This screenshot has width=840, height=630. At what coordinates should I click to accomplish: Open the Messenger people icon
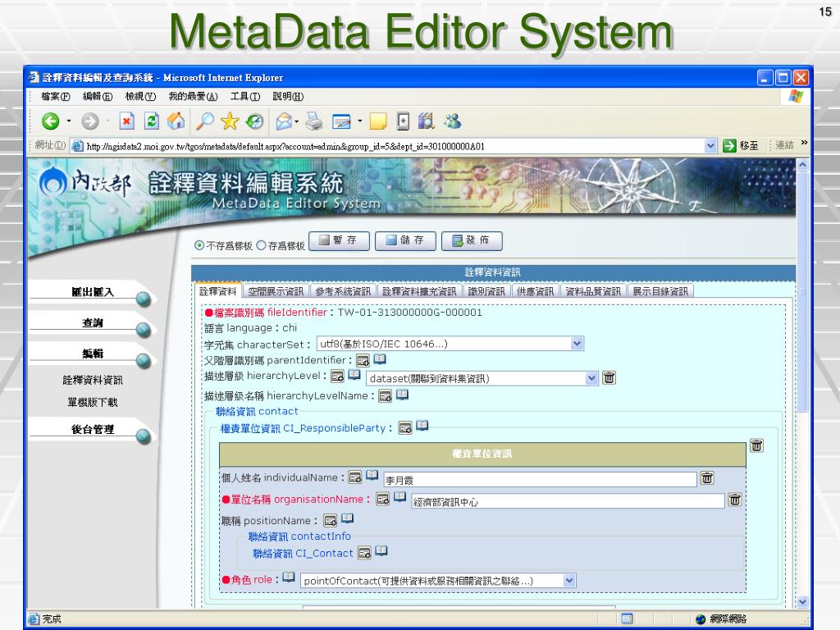[453, 121]
